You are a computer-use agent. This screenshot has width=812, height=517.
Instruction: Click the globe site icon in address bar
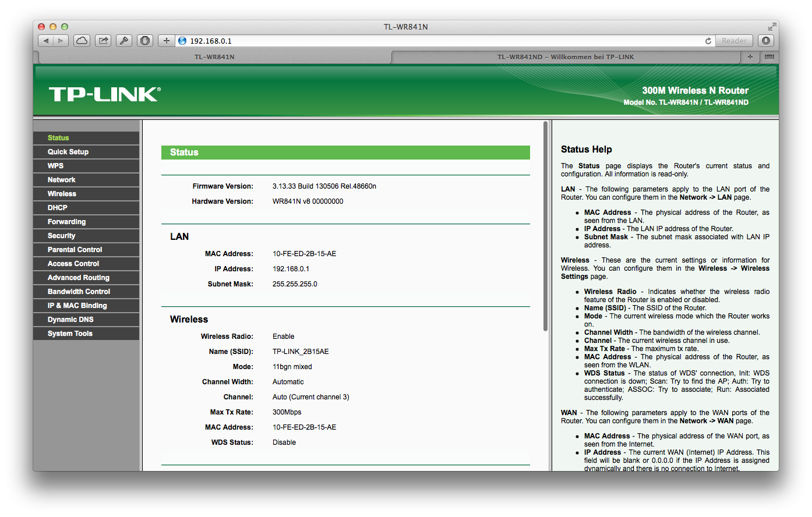[x=182, y=41]
